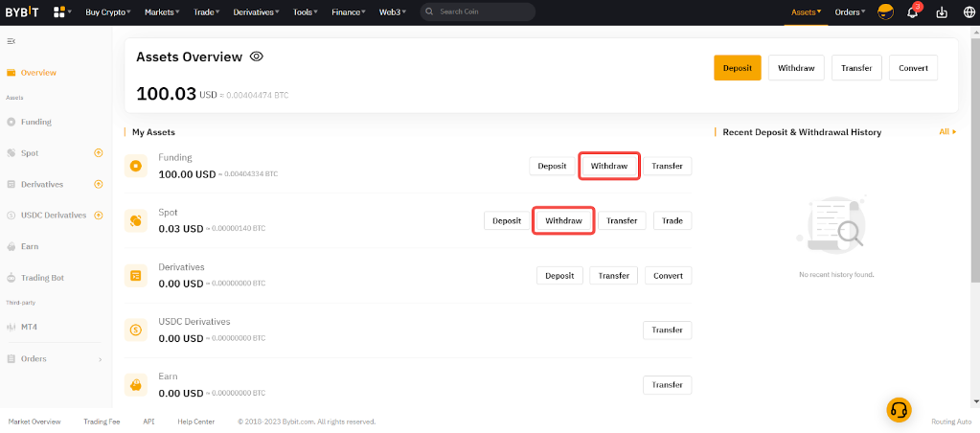Open the user profile avatar
This screenshot has width=980, height=433.
(885, 11)
